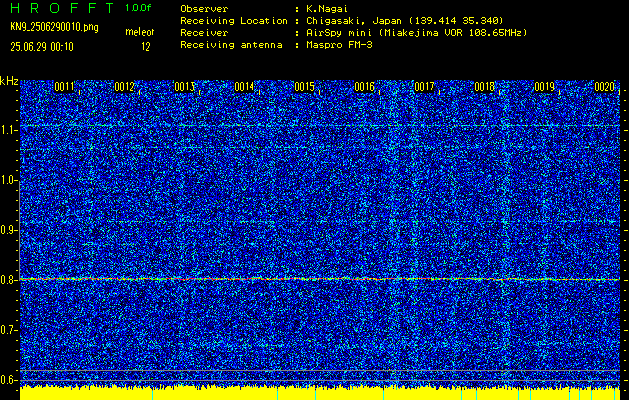Click receiving location Chigasaki, Japan text
This screenshot has height=400, width=629.
click(405, 21)
